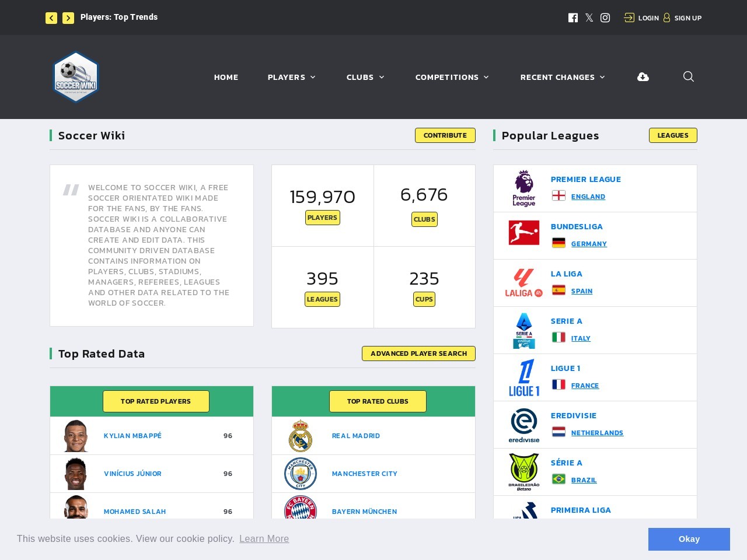The image size is (747, 560).
Task: Open the Players: Top Trends ticker text
Action: (119, 17)
